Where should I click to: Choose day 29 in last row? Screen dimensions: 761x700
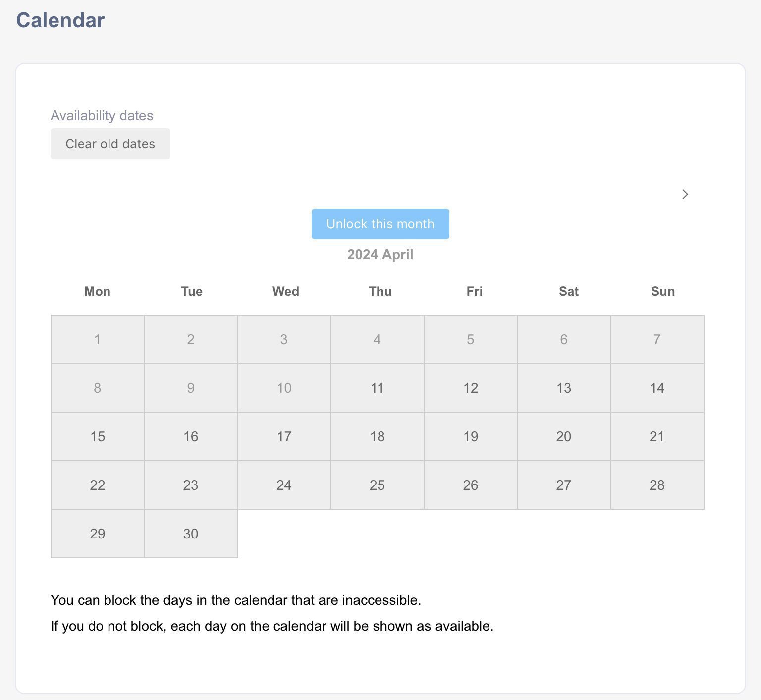coord(98,534)
